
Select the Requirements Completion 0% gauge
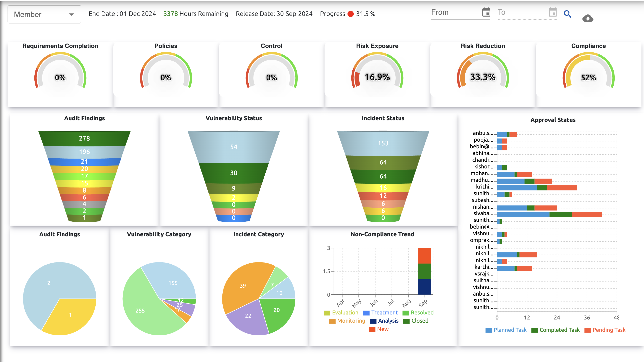[x=60, y=70]
